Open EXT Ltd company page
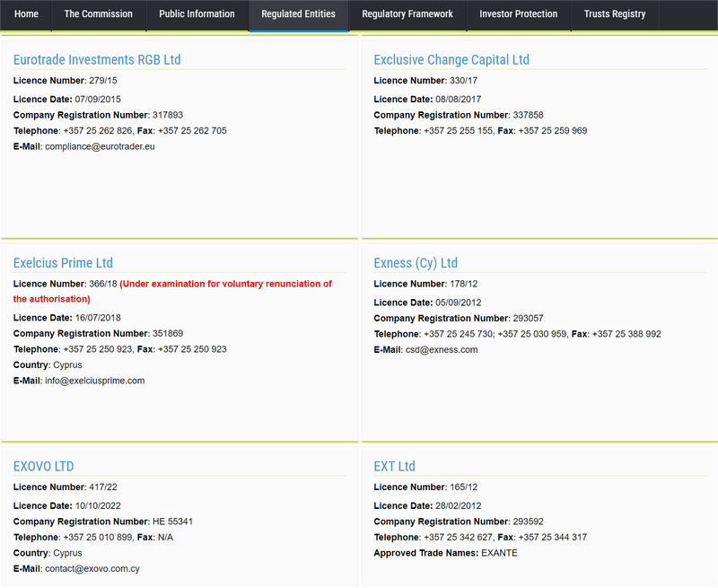The height and width of the screenshot is (588, 718). click(394, 466)
